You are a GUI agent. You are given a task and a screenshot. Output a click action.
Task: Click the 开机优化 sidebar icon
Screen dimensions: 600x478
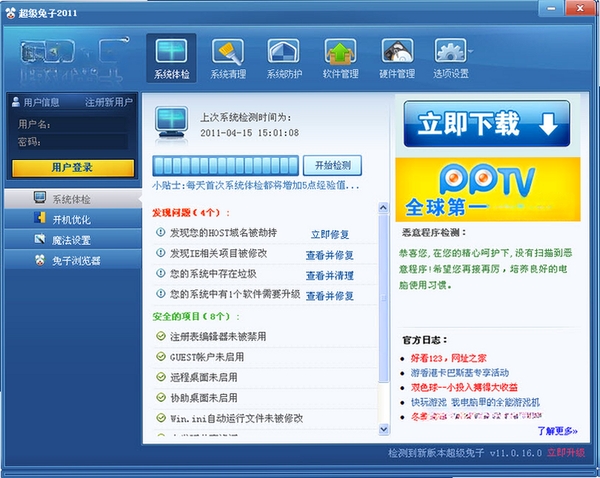[x=40, y=218]
